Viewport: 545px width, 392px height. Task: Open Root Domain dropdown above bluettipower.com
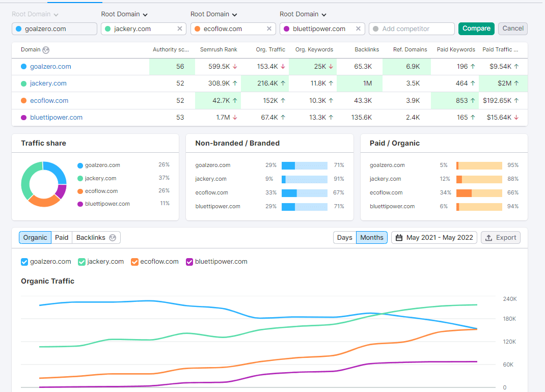click(x=303, y=14)
